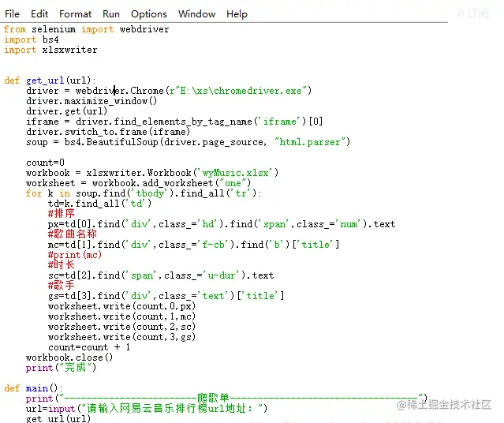
Task: Click the find_elements_by_tag_name line
Action: pyautogui.click(x=174, y=122)
